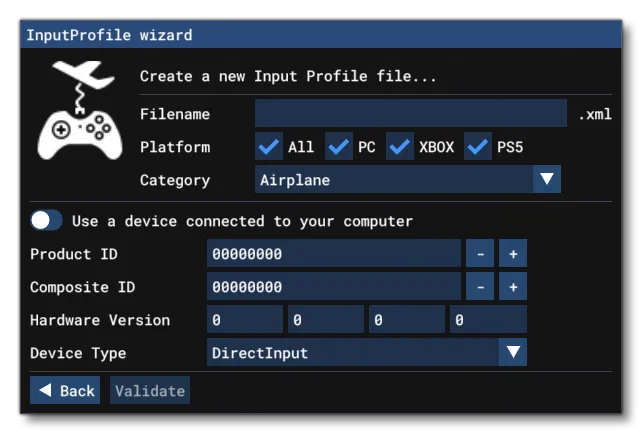The width and height of the screenshot is (642, 434).
Task: Click the Category dropdown arrow
Action: click(x=547, y=179)
